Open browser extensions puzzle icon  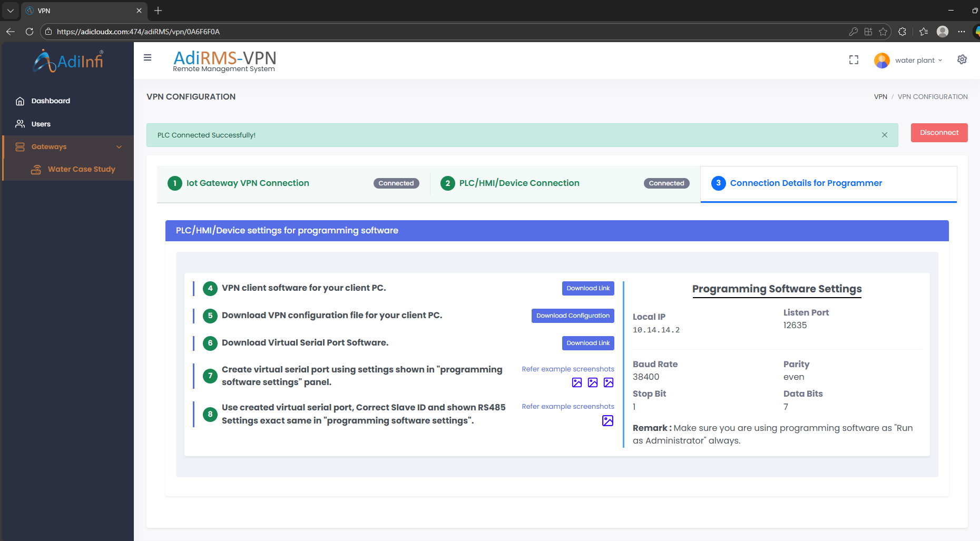(x=902, y=32)
